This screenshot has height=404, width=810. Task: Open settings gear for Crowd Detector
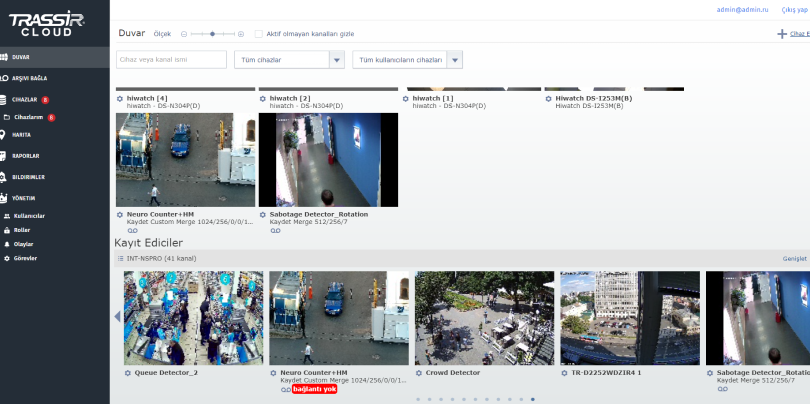click(x=419, y=372)
